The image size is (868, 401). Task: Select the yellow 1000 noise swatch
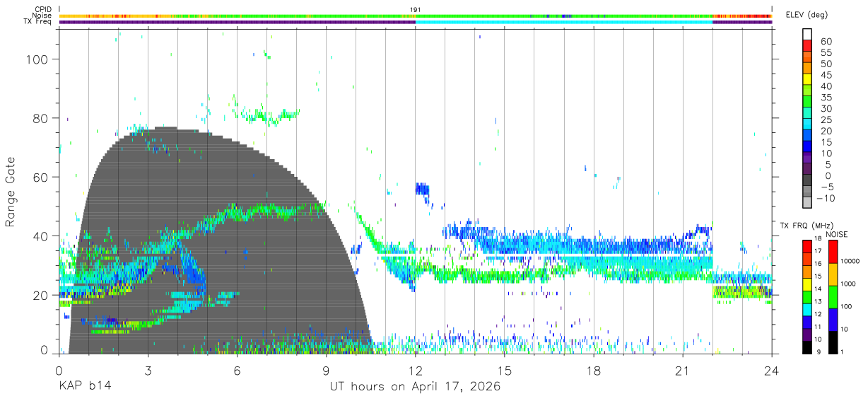click(x=833, y=274)
